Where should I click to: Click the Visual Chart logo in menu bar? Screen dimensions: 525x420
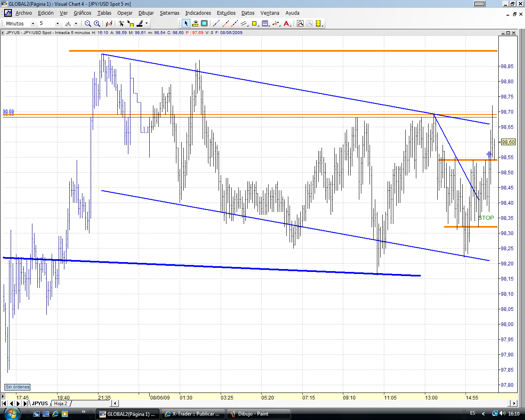pyautogui.click(x=8, y=13)
